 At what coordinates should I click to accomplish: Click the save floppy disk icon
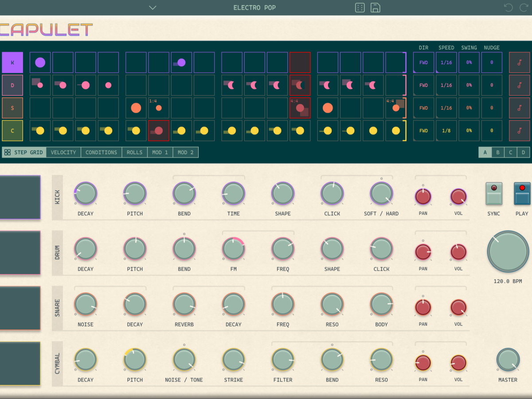[376, 8]
